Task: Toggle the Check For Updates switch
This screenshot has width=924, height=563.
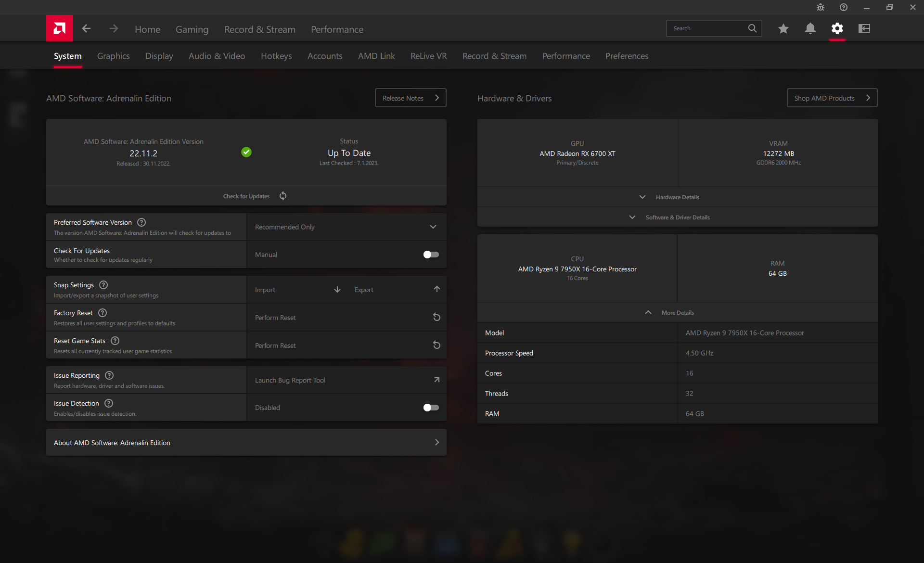Action: [x=431, y=255]
